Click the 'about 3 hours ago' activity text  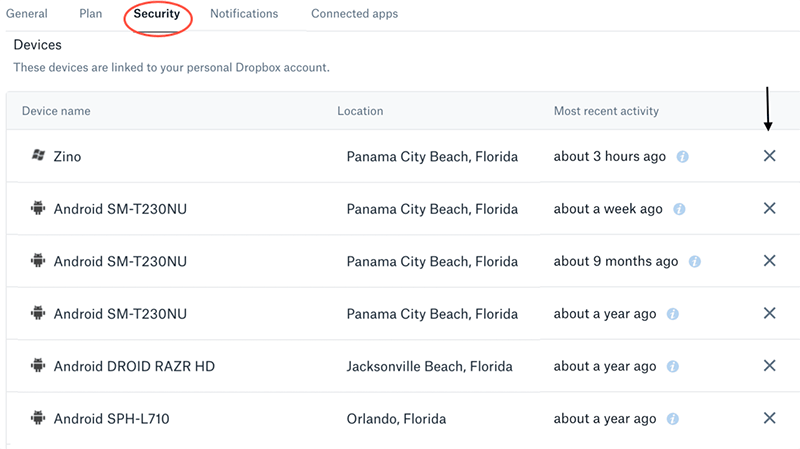pos(610,157)
